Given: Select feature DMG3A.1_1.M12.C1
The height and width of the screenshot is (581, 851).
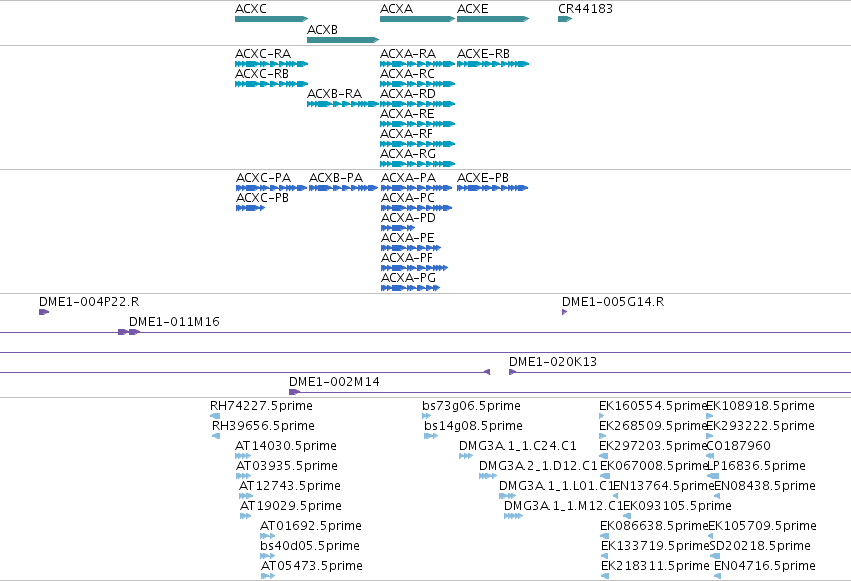Looking at the screenshot, I should [x=513, y=516].
